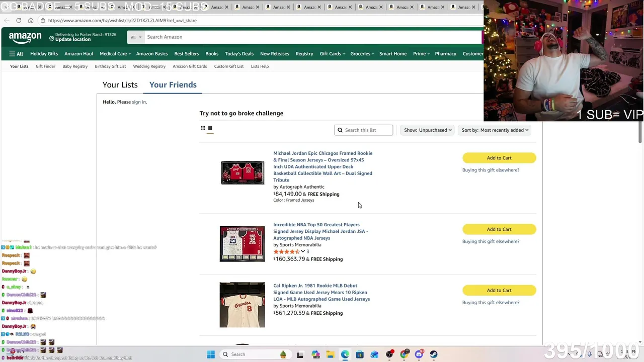The width and height of the screenshot is (644, 362).
Task: Open Custom Gift List link
Action: pos(229,66)
